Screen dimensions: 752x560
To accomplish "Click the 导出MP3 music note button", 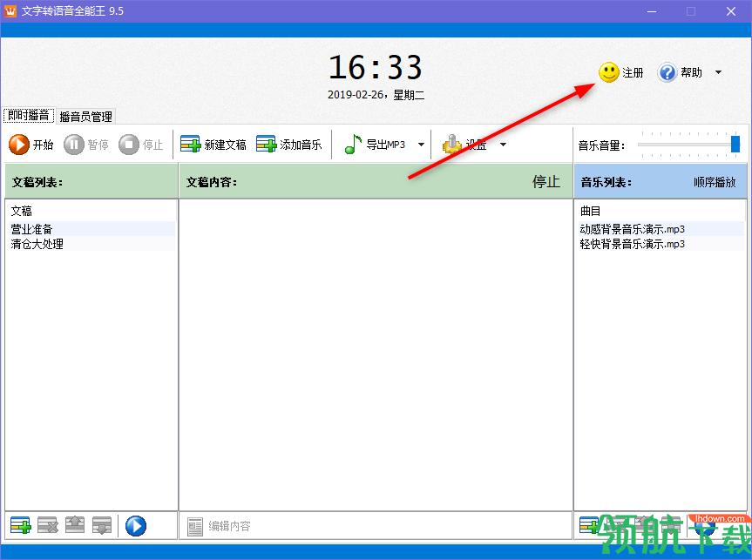I will tap(375, 145).
